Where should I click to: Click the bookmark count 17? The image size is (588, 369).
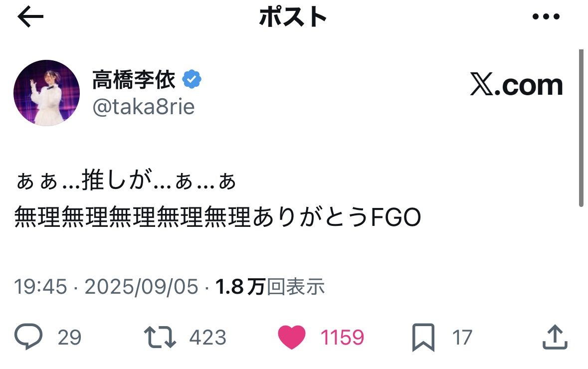[462, 338]
